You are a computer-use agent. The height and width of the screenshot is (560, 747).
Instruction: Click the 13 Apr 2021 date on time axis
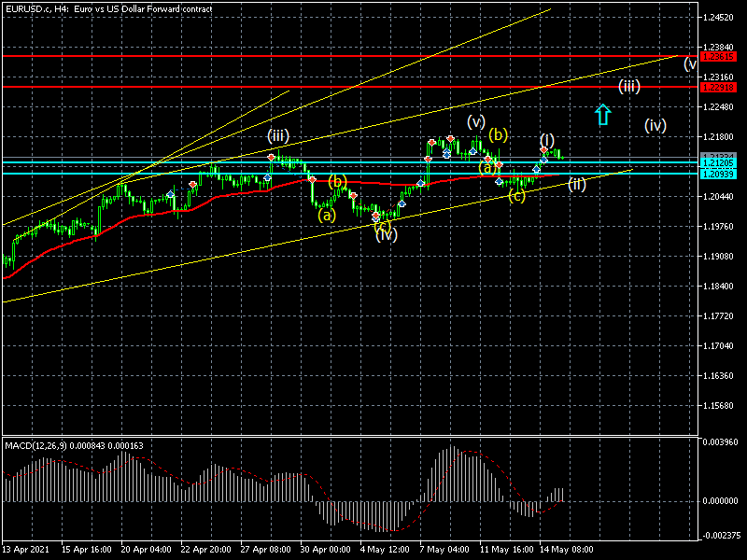click(25, 550)
